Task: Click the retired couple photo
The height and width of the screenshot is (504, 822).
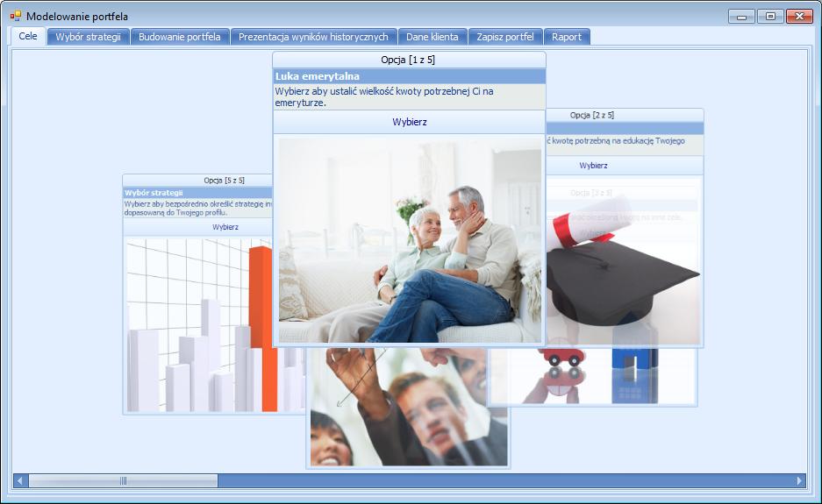Action: 410,240
